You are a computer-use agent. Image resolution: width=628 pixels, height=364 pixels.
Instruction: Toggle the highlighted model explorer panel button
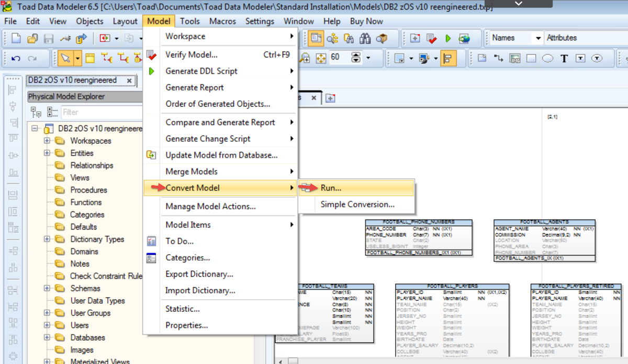click(316, 38)
